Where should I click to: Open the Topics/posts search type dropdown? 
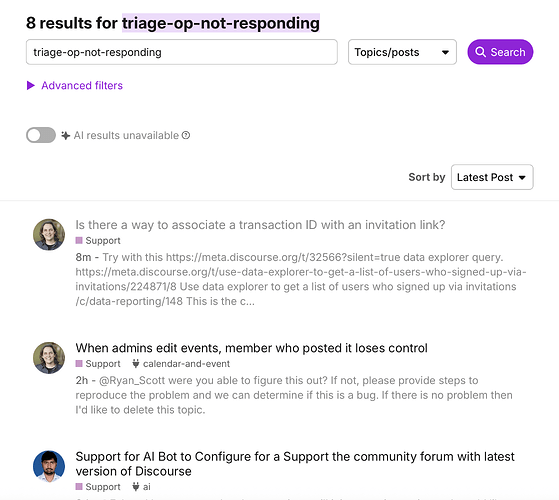click(402, 52)
